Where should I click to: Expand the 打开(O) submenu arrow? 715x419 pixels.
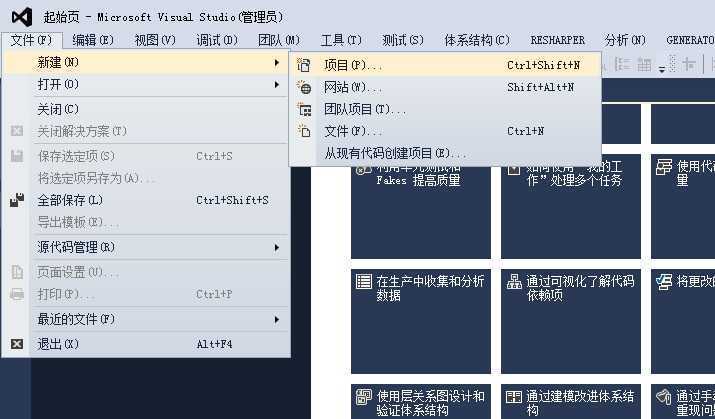276,84
